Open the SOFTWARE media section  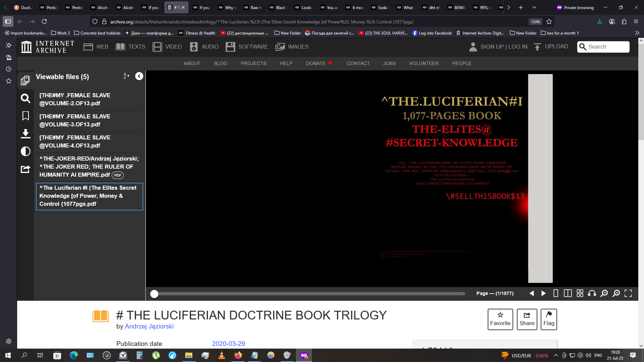click(247, 47)
